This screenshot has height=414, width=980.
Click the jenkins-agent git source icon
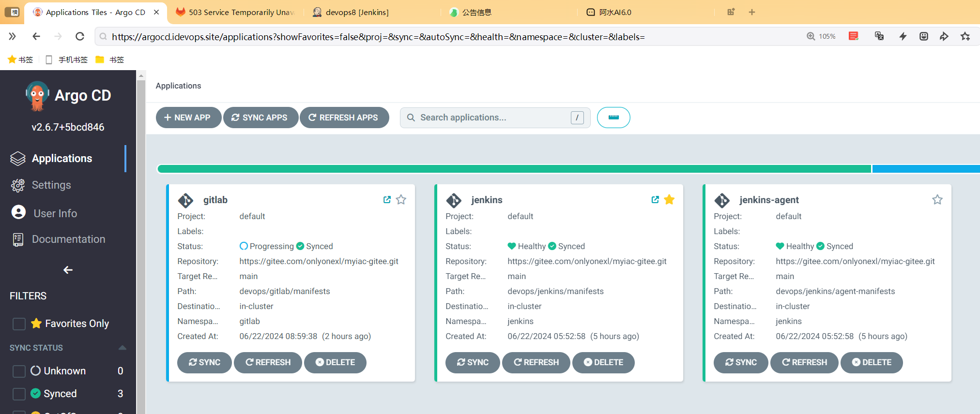click(x=722, y=200)
